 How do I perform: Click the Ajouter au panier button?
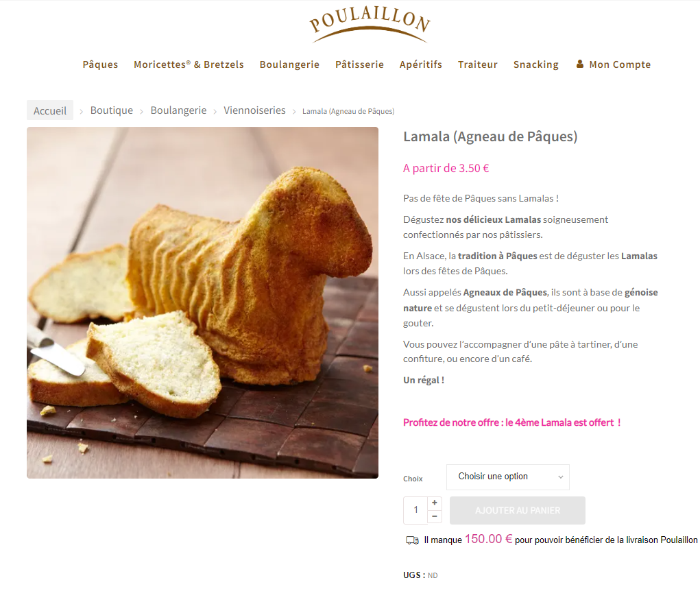coord(518,510)
